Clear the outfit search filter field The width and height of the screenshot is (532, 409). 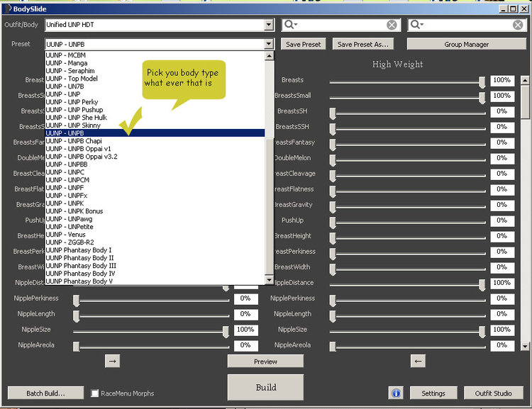click(392, 25)
